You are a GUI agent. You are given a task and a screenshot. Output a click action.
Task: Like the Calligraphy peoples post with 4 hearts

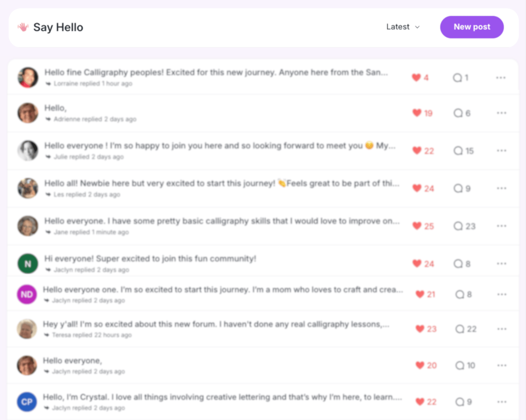tap(416, 78)
